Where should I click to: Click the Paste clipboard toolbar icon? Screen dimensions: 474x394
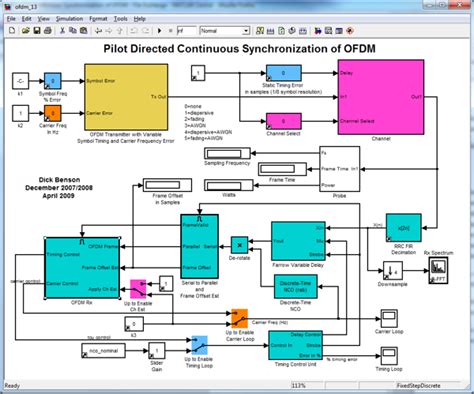83,31
